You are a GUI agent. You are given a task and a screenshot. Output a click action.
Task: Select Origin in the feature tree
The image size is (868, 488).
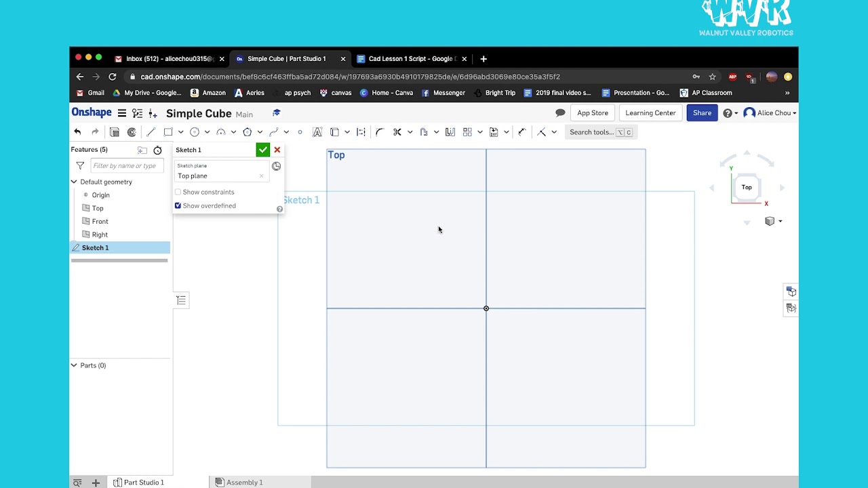click(x=100, y=195)
